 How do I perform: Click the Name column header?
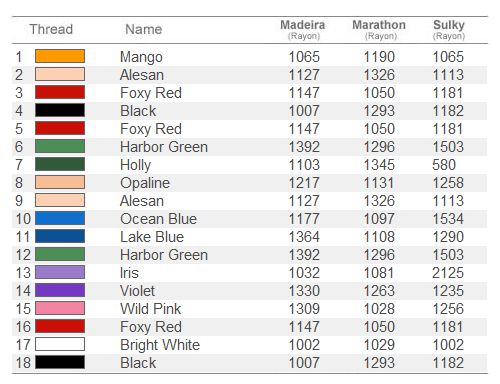(144, 29)
